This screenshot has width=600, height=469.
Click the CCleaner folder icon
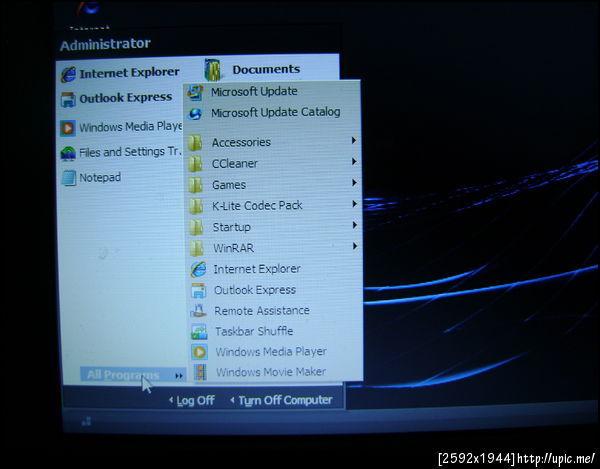click(x=195, y=164)
